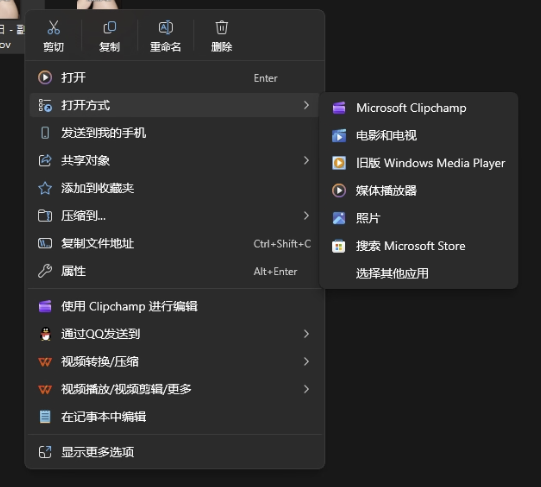
Task: Click the Microsoft Store icon in submenu
Action: (338, 246)
